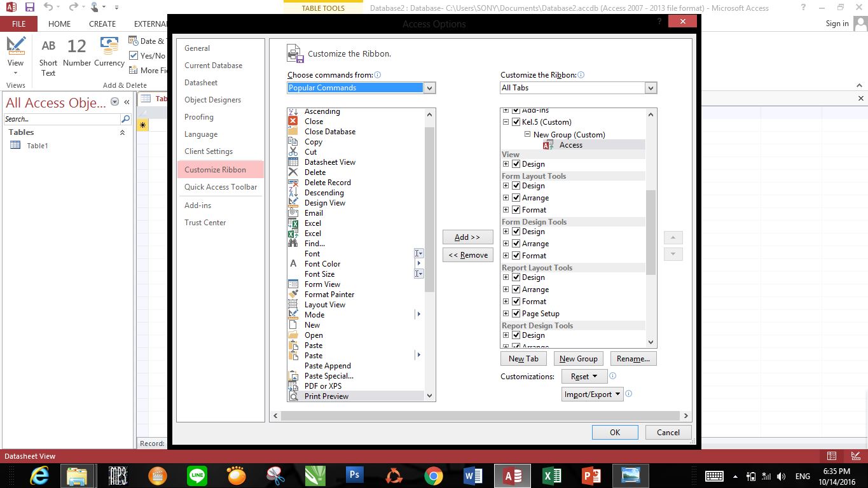Screen dimensions: 868x488
Task: Open Photoshop from the taskbar
Action: coord(354,475)
